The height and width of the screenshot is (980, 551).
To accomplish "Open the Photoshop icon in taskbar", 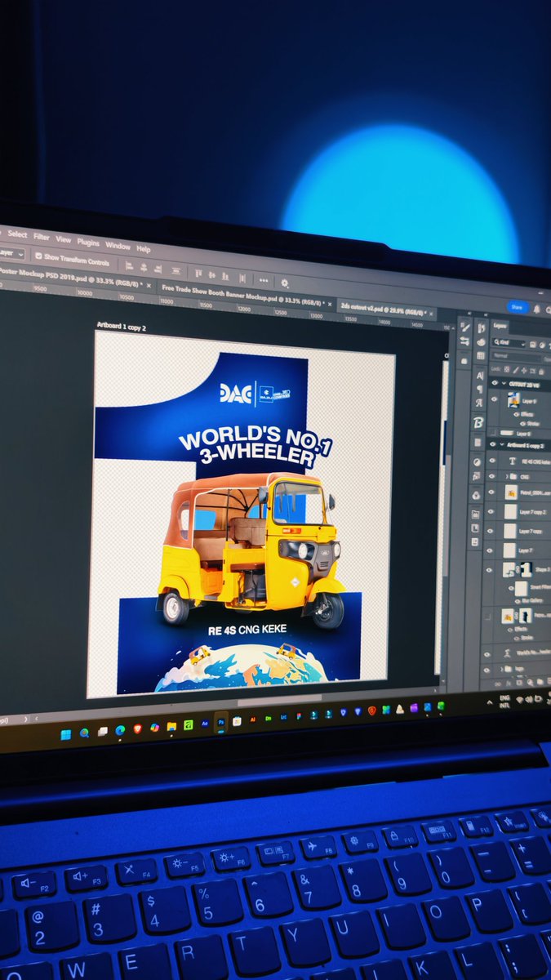I will (220, 722).
